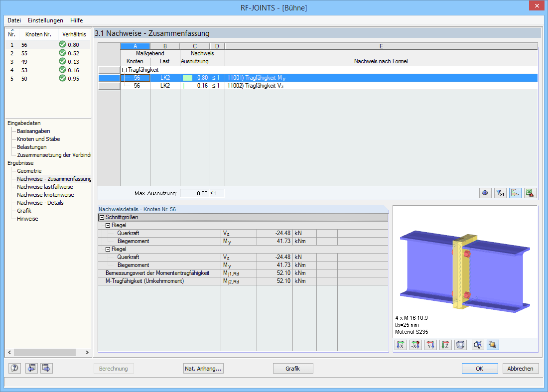The height and width of the screenshot is (392, 548).
Task: Collapse the second Riegel group
Action: pos(108,249)
